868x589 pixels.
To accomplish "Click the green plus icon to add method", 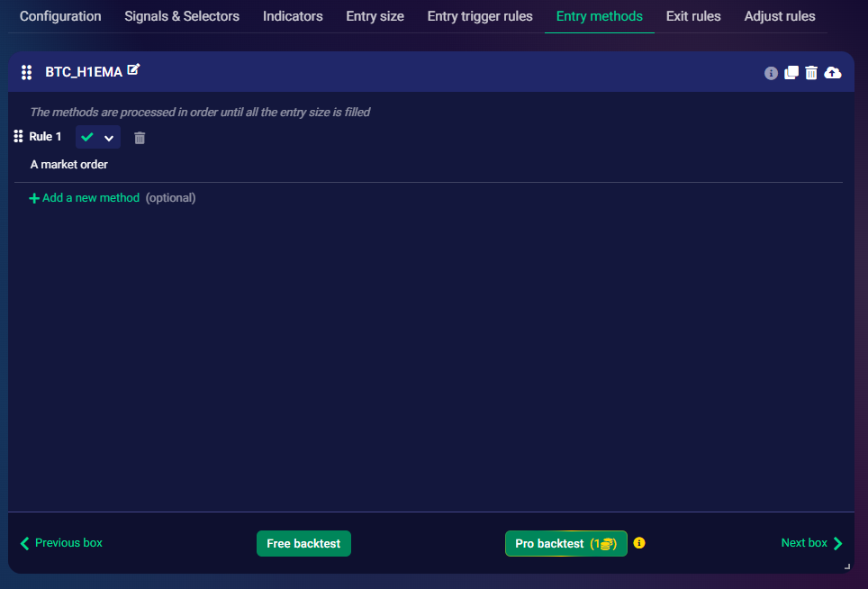I will 34,198.
